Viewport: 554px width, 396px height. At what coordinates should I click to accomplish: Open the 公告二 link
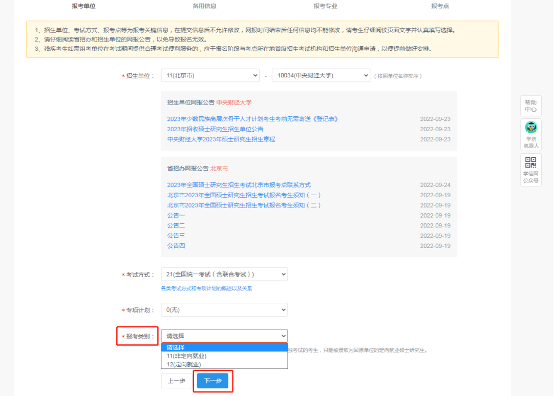[x=176, y=225]
